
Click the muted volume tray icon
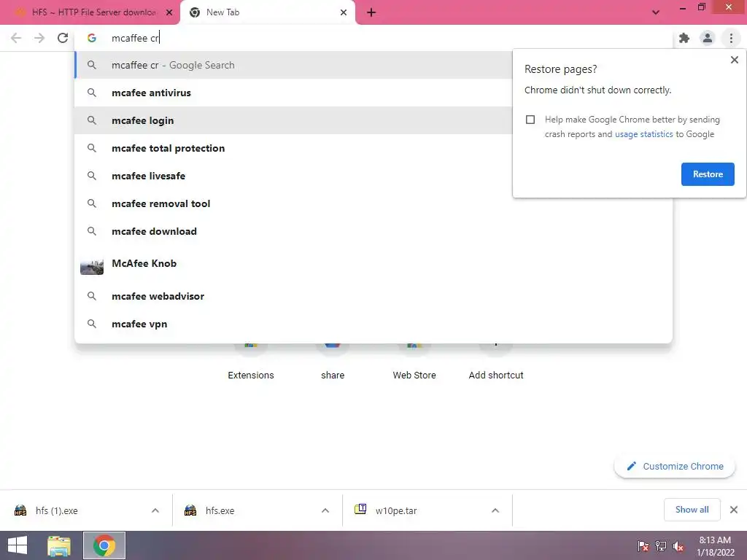678,546
